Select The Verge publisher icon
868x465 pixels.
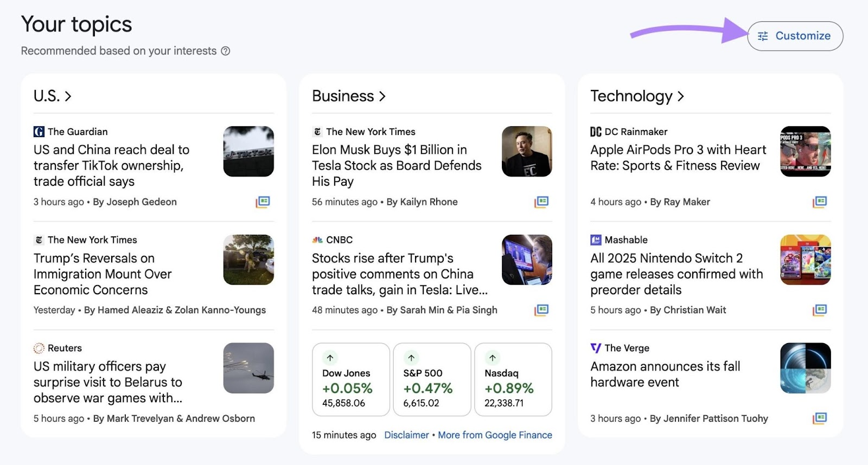point(596,348)
